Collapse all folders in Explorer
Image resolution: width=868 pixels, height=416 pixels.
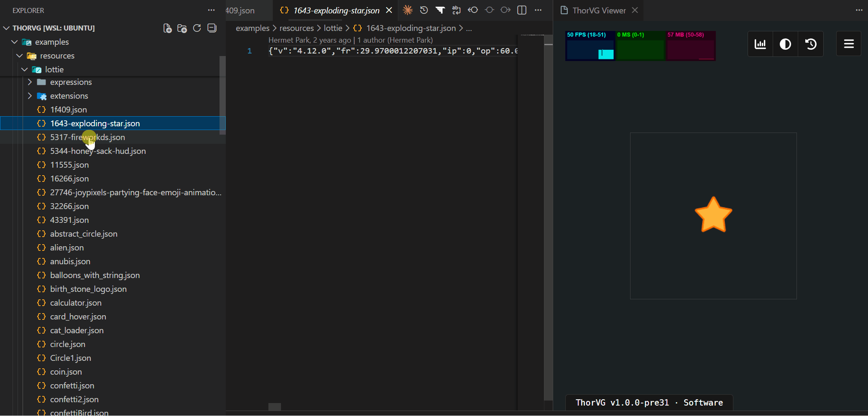(212, 28)
